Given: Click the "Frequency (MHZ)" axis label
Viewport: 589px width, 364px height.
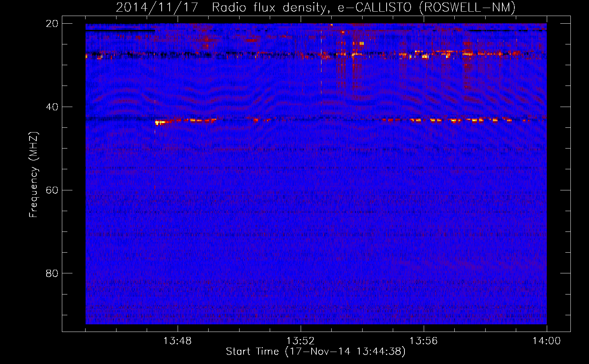Looking at the screenshot, I should click(x=33, y=175).
